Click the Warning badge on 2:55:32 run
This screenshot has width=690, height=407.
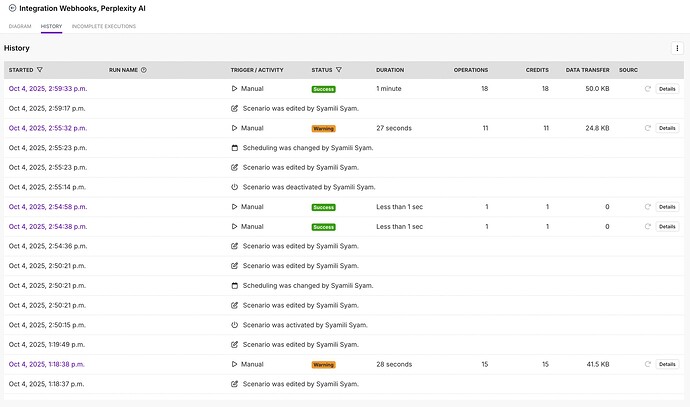coord(323,129)
